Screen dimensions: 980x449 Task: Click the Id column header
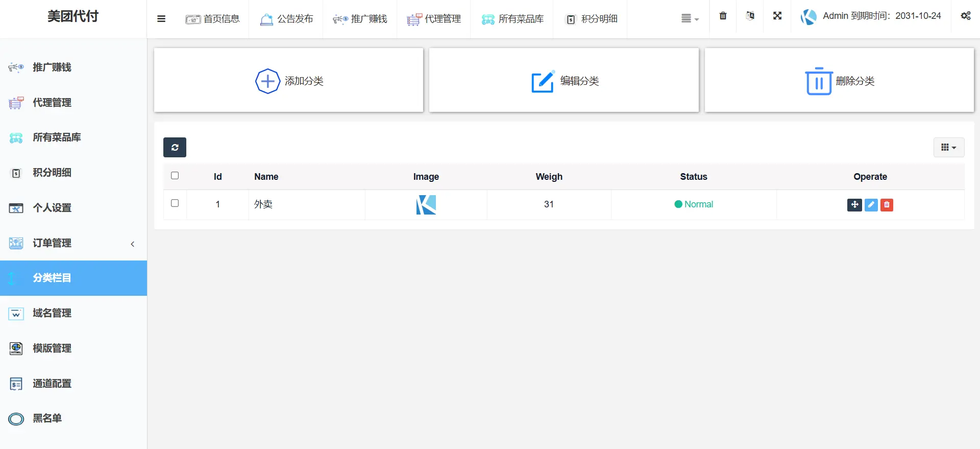pyautogui.click(x=217, y=177)
